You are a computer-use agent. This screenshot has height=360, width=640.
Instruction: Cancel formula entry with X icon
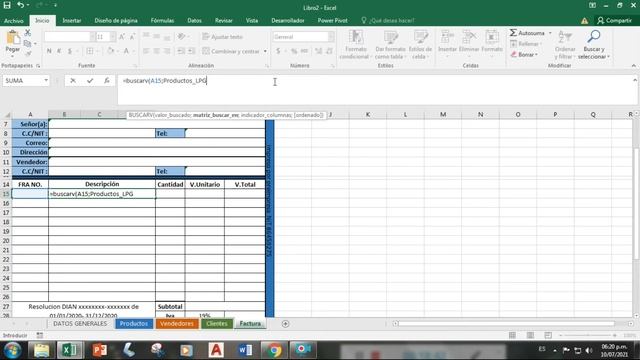click(73, 81)
